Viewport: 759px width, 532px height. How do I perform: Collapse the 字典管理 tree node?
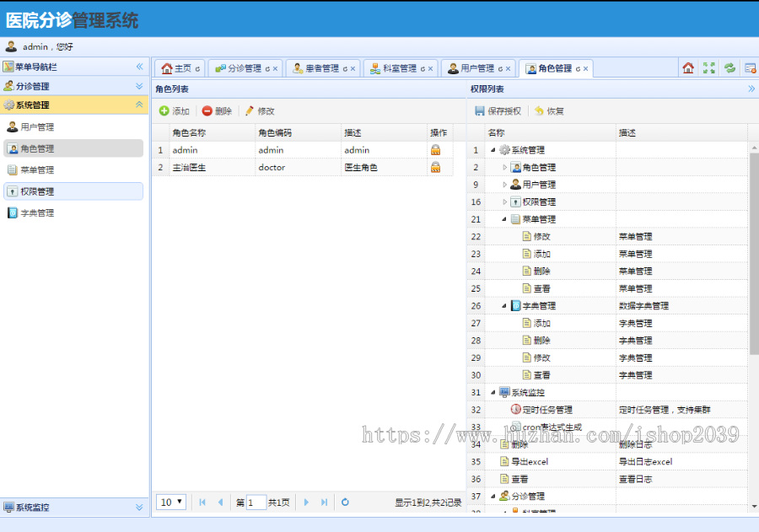pyautogui.click(x=504, y=306)
